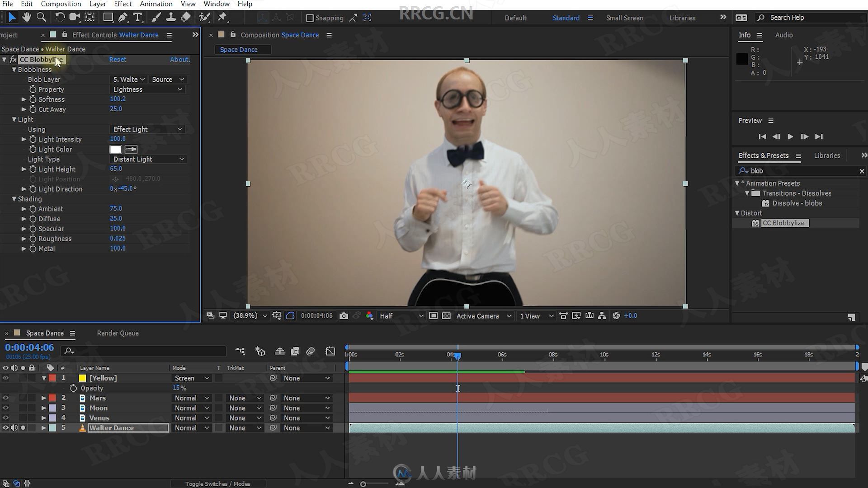Screen dimensions: 868x488
Task: Open the Light Type dropdown
Action: 147,159
